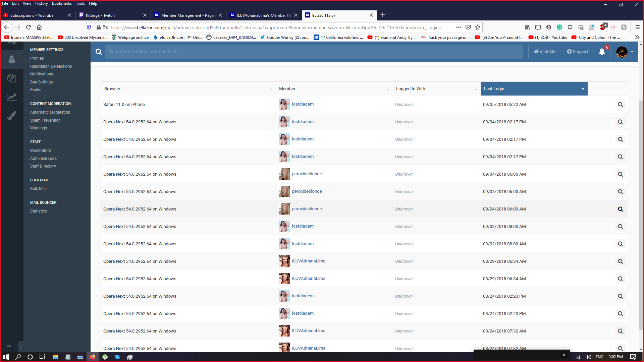This screenshot has width=644, height=362.
Task: Bookmark this page with star icon
Action: [x=478, y=27]
